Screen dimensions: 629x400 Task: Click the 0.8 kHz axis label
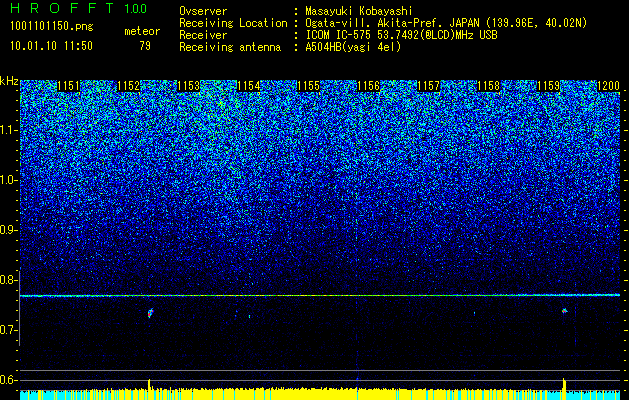(9, 280)
